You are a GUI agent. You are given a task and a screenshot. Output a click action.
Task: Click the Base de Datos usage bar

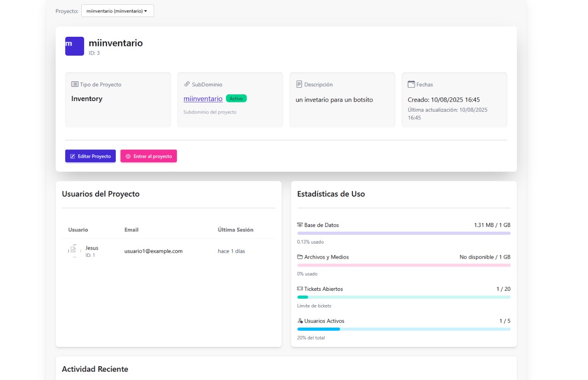click(403, 233)
